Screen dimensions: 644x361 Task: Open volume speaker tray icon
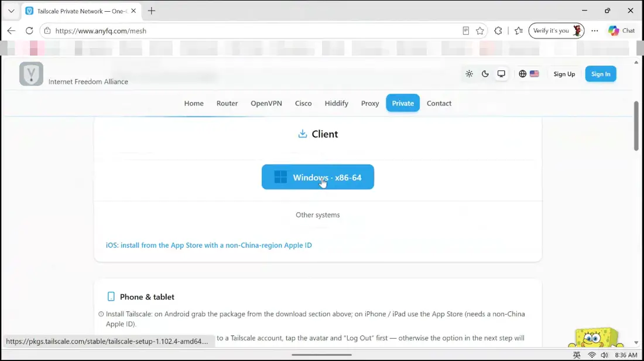(604, 355)
